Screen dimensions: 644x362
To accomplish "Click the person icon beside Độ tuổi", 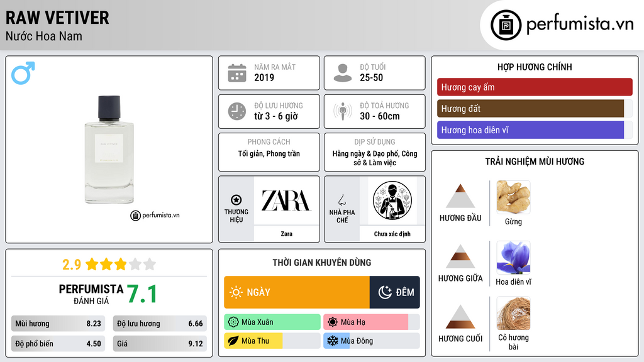I will click(343, 73).
